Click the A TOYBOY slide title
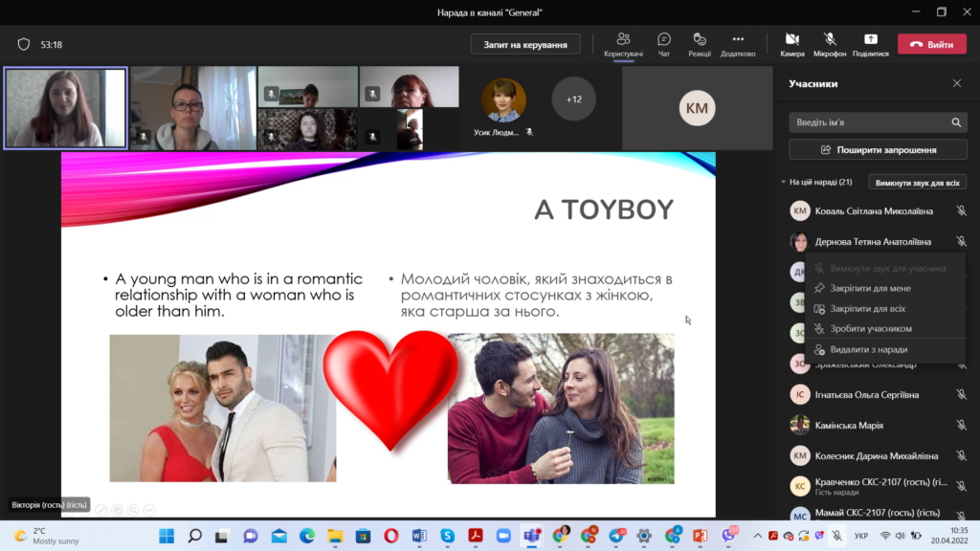Screen dimensions: 980x551 [x=604, y=209]
